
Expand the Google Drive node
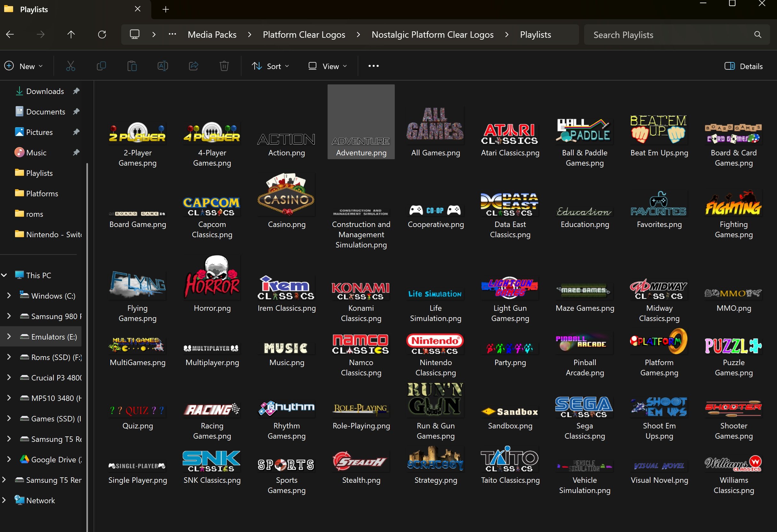[9, 459]
